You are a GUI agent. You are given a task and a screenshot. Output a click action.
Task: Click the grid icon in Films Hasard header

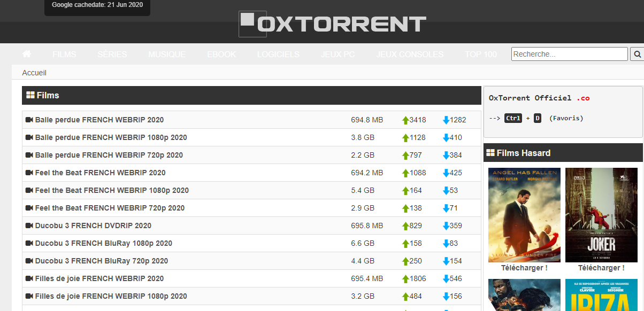pos(490,153)
